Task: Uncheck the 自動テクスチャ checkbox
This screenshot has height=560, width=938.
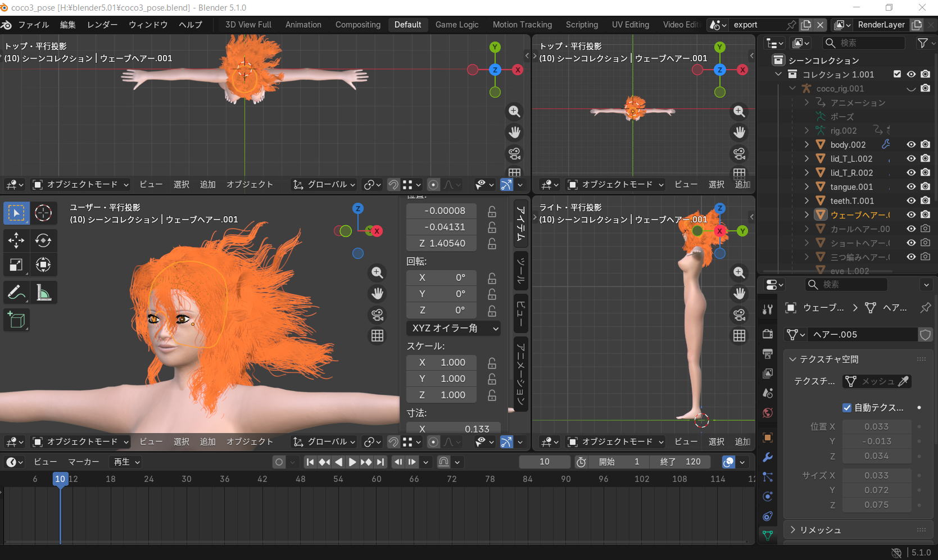Action: [847, 408]
